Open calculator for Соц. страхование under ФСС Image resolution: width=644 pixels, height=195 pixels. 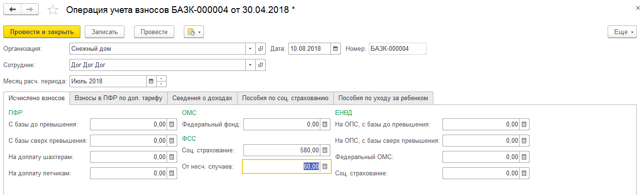pyautogui.click(x=325, y=150)
